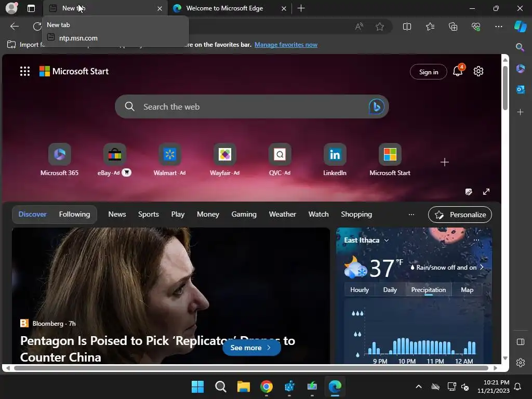532x399 pixels.
Task: Switch weather card to Hourly
Action: [360, 290]
